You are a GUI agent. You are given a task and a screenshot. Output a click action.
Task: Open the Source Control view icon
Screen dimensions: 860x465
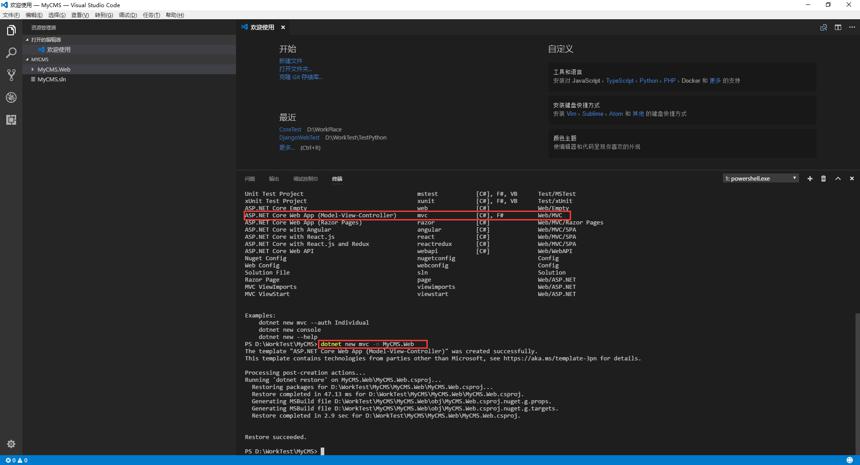(x=11, y=75)
